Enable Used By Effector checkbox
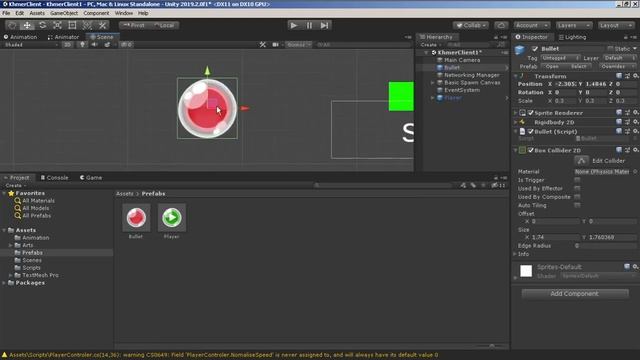Screen dimensions: 640x360 (577, 188)
